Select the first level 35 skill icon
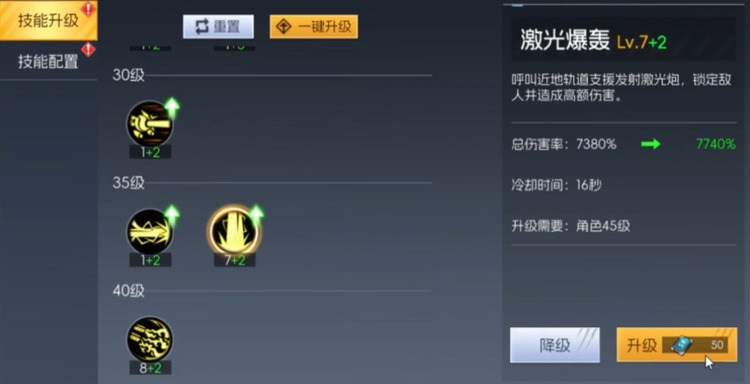This screenshot has height=384, width=750. click(x=150, y=231)
